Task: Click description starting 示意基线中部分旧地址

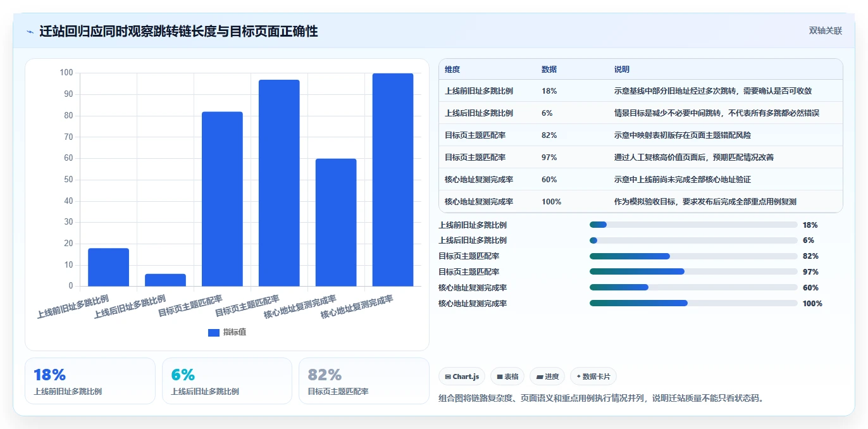Action: tap(713, 91)
